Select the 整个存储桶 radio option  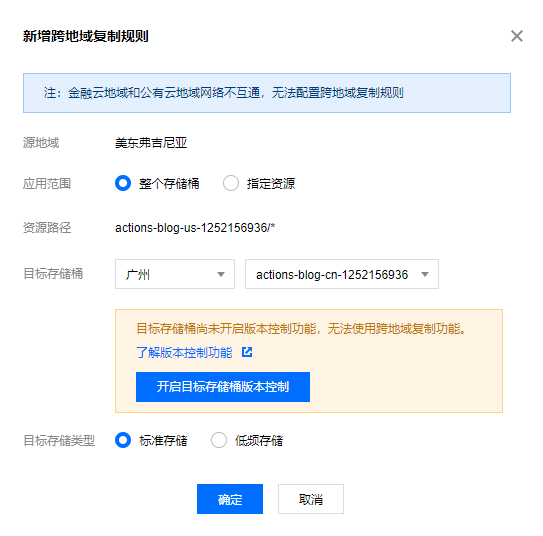(x=123, y=183)
